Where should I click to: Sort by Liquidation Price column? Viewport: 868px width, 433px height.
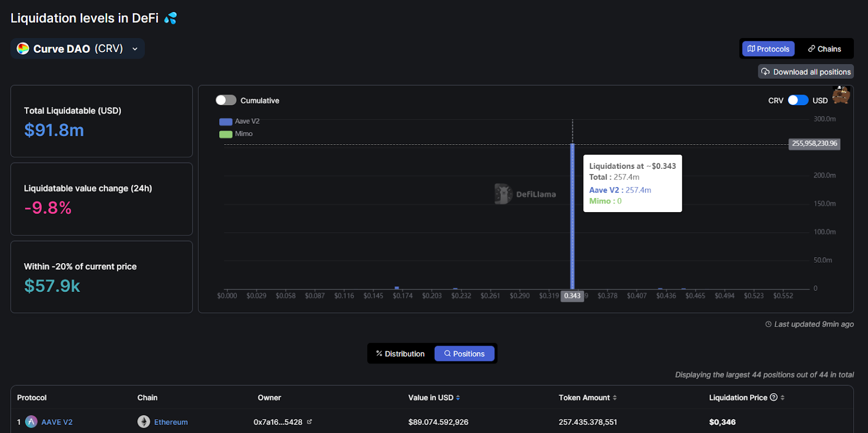[x=782, y=398]
